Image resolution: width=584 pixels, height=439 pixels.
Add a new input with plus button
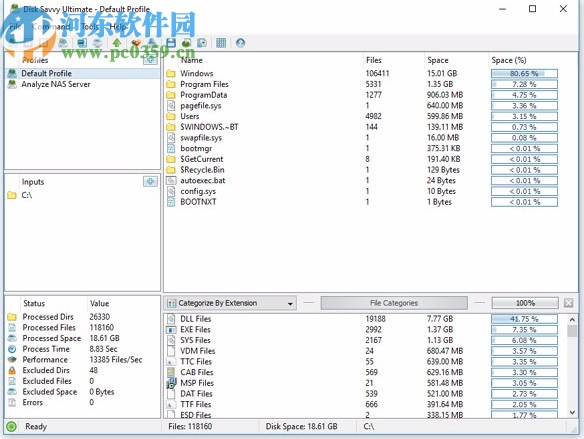pos(150,182)
